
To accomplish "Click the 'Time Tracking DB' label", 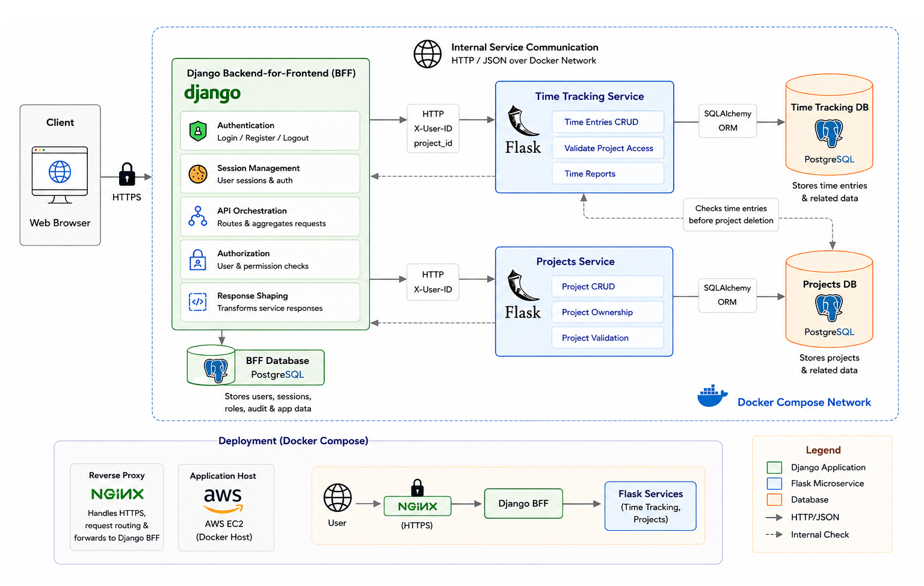I will click(830, 107).
